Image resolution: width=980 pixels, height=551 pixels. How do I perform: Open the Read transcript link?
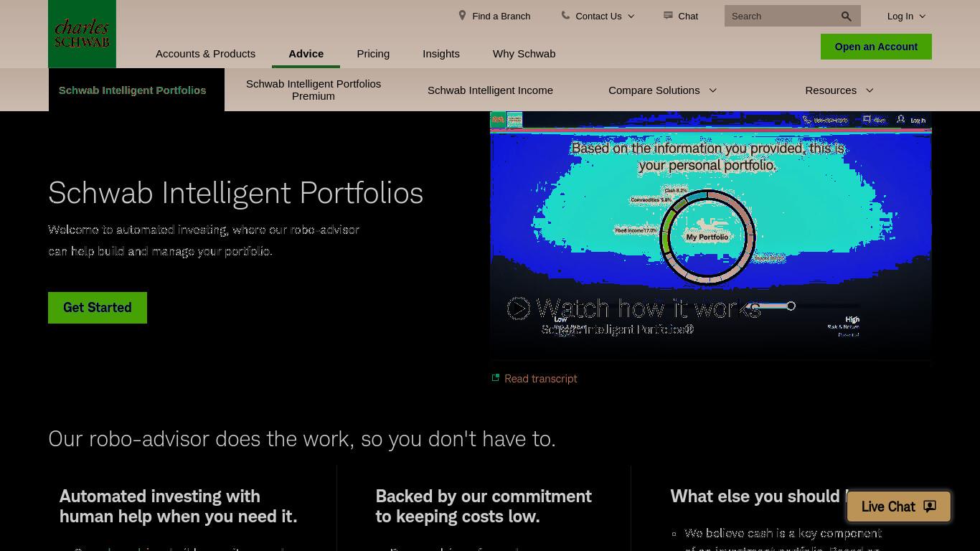coord(541,378)
